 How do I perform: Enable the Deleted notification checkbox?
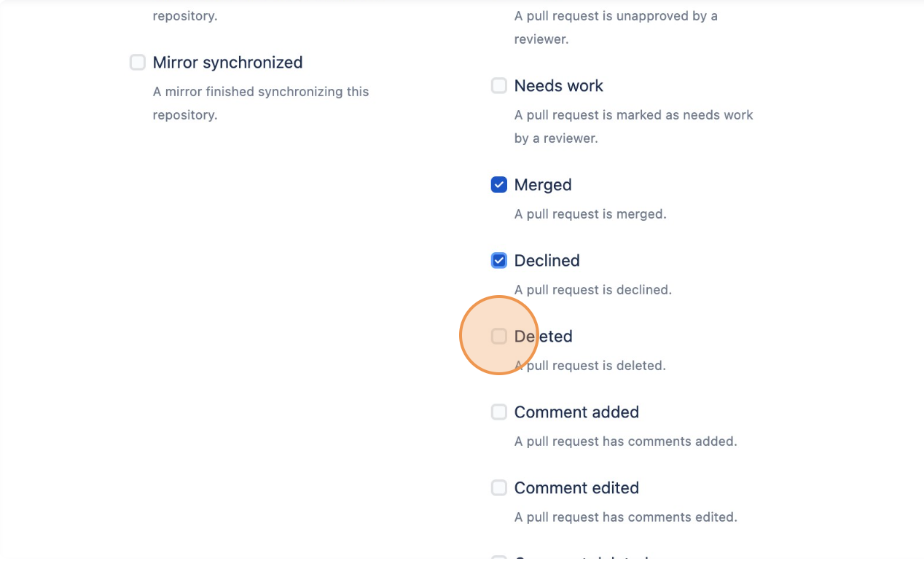click(x=498, y=336)
